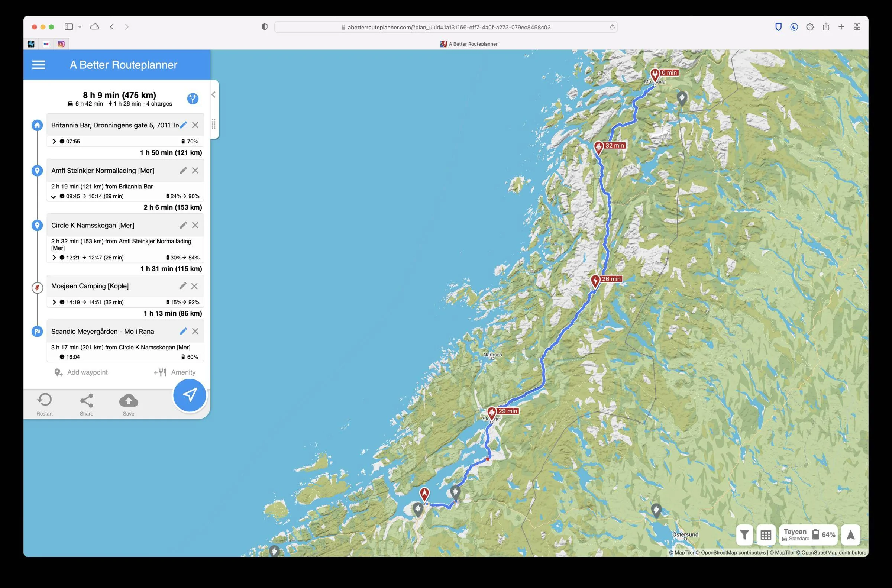This screenshot has width=892, height=588.
Task: Go back in Safari history
Action: point(112,27)
